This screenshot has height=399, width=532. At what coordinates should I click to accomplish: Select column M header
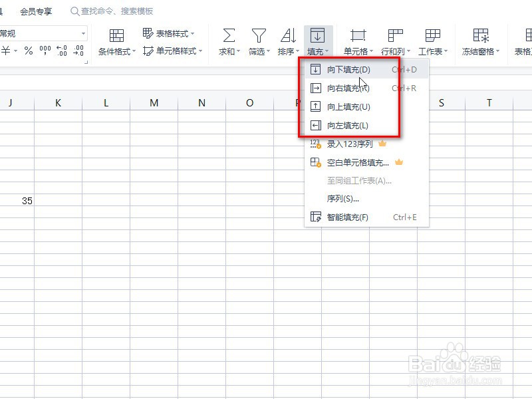(154, 103)
